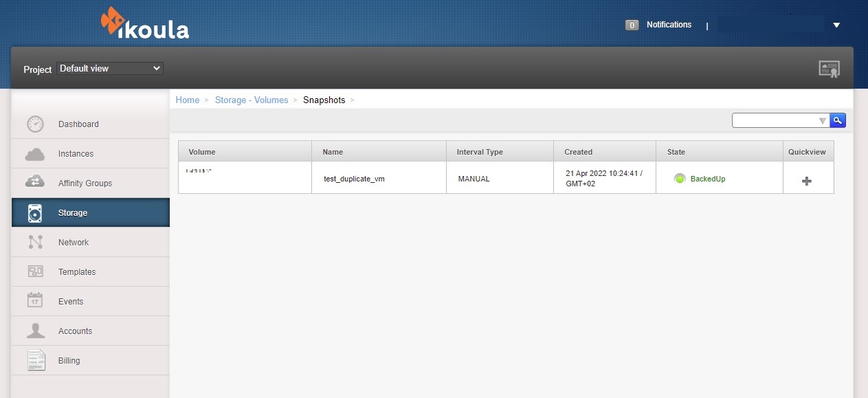This screenshot has height=398, width=868.
Task: Click the Templates icon
Action: 35,272
